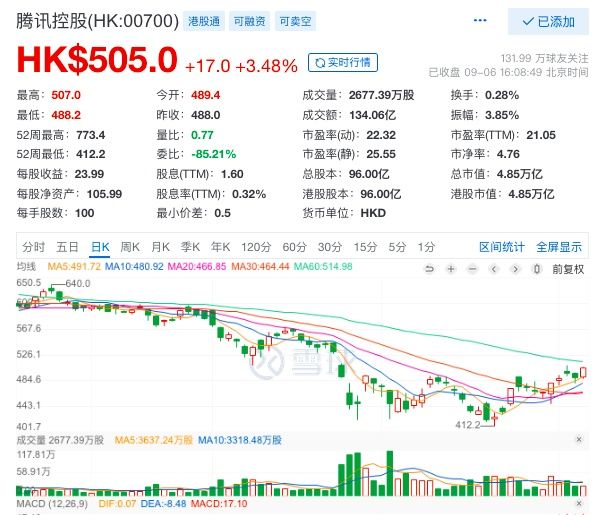Click the 131.99 万球友关注 text
Screen dimensions: 613x515
click(544, 59)
